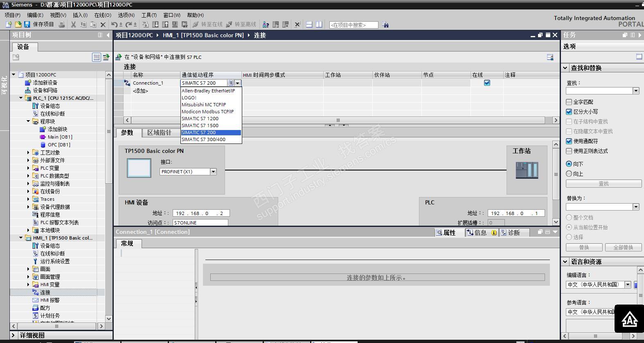Click the split editor horizontally icon
This screenshot has height=343, width=644.
309,25
